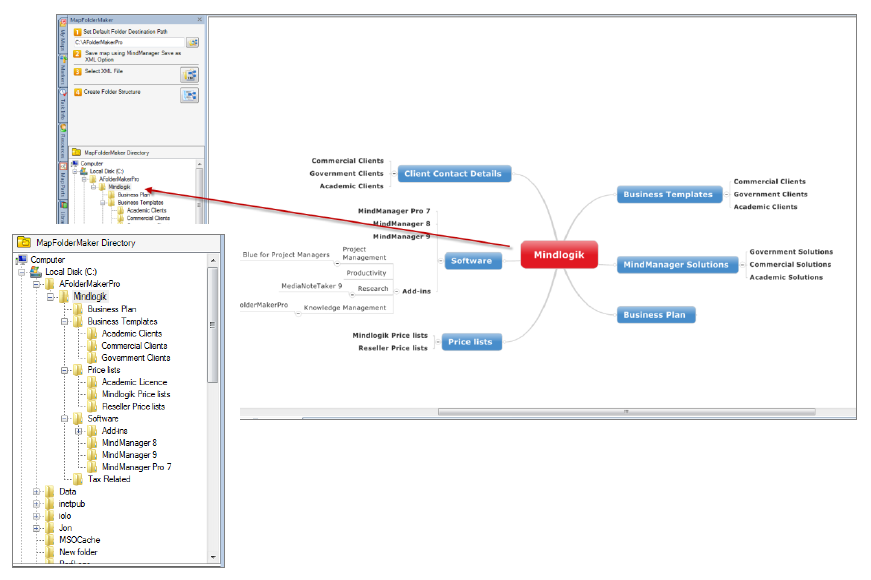Click the Computer icon in the enlarged directory tree
871x580 pixels.
tap(22, 259)
